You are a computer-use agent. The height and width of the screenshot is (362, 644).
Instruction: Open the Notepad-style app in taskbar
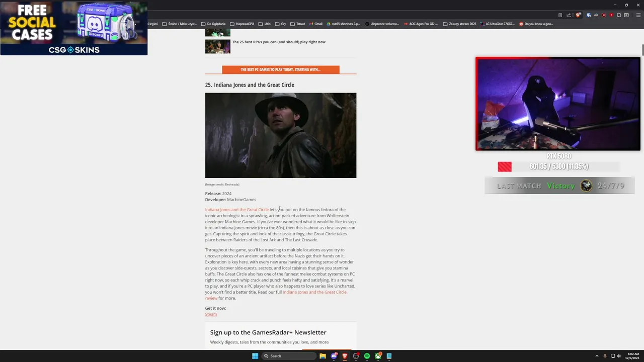389,356
